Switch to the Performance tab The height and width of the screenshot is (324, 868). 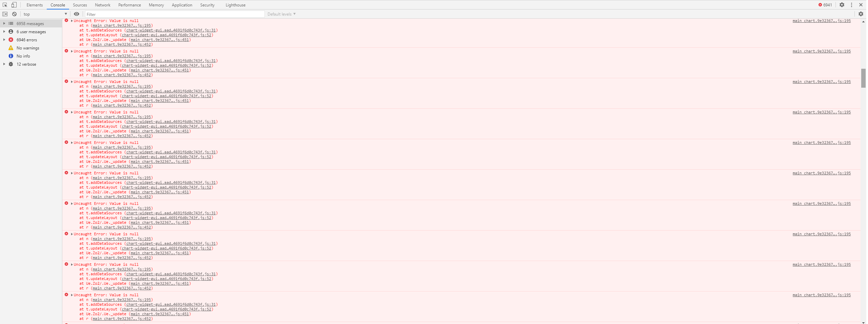click(130, 5)
